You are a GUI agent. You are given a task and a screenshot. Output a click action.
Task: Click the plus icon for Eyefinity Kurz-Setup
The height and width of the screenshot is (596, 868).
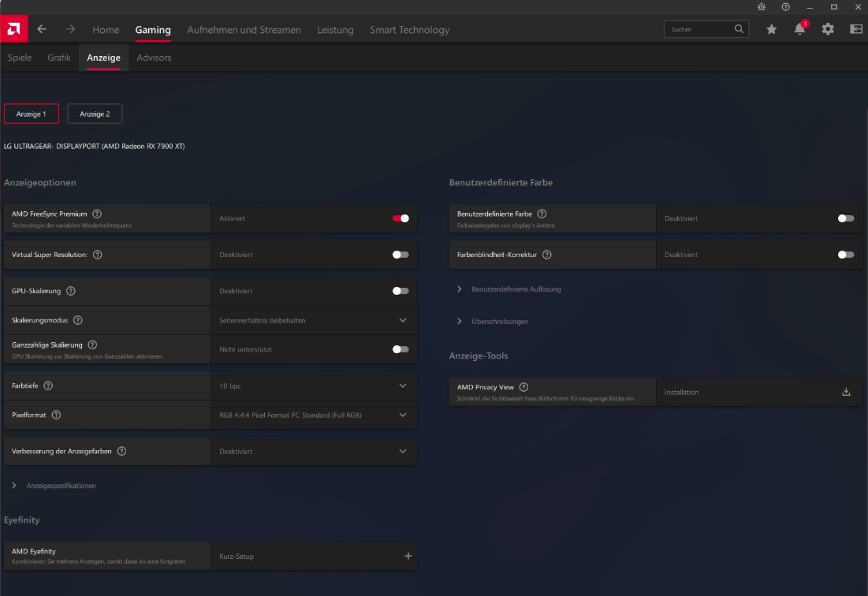tap(408, 556)
